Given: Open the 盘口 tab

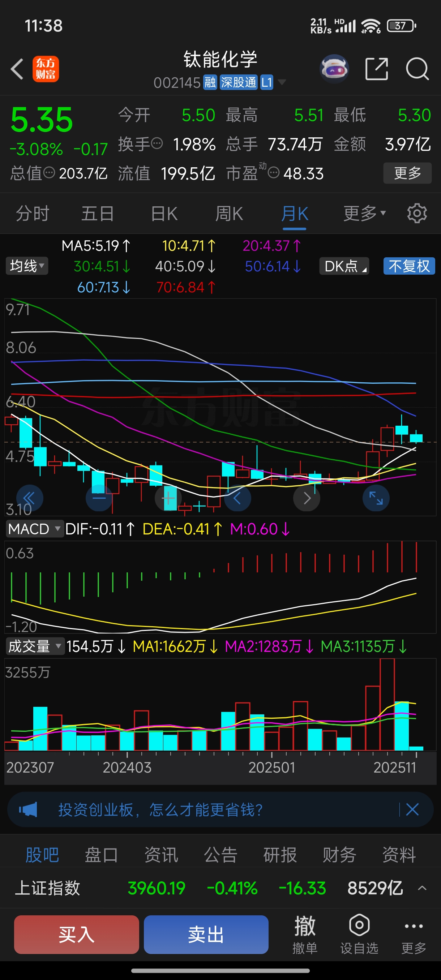Looking at the screenshot, I should [102, 855].
